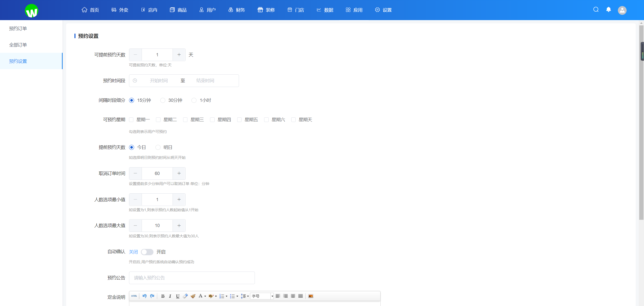Increase 人数选项最大值 with plus button
Screen dimensions: 644x306
pyautogui.click(x=179, y=226)
